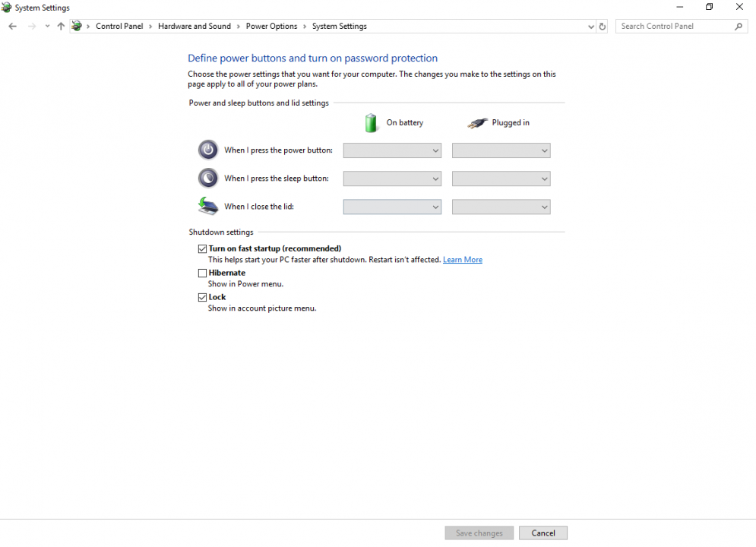This screenshot has width=756, height=547.
Task: Click the power button icon
Action: pos(208,150)
